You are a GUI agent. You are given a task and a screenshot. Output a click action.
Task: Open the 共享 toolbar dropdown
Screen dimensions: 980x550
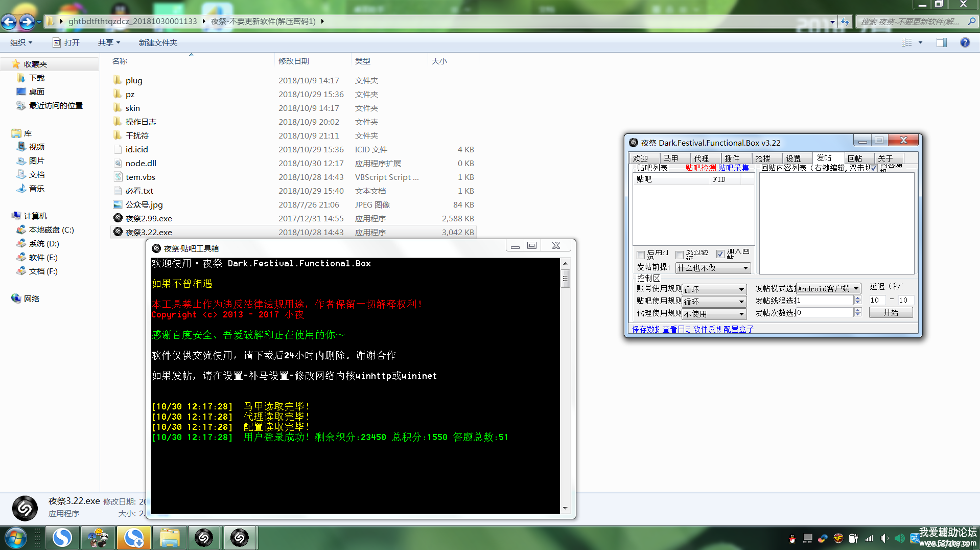109,42
